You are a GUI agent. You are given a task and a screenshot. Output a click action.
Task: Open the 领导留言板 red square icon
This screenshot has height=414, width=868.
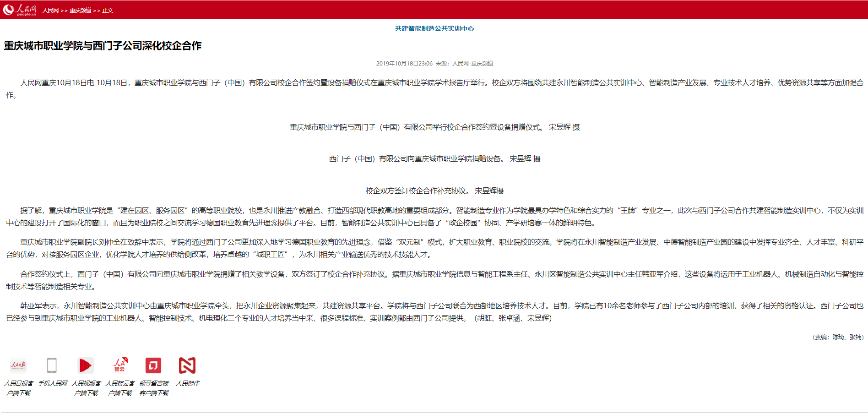coord(153,365)
